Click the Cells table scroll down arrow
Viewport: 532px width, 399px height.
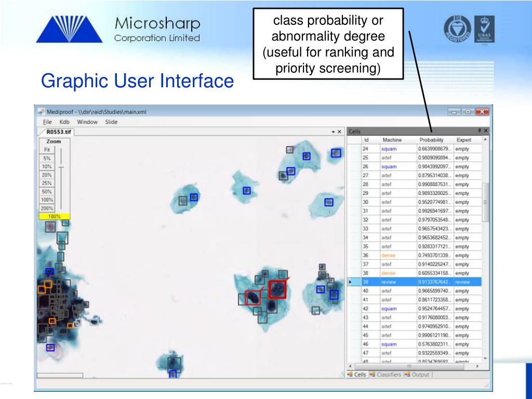486,358
